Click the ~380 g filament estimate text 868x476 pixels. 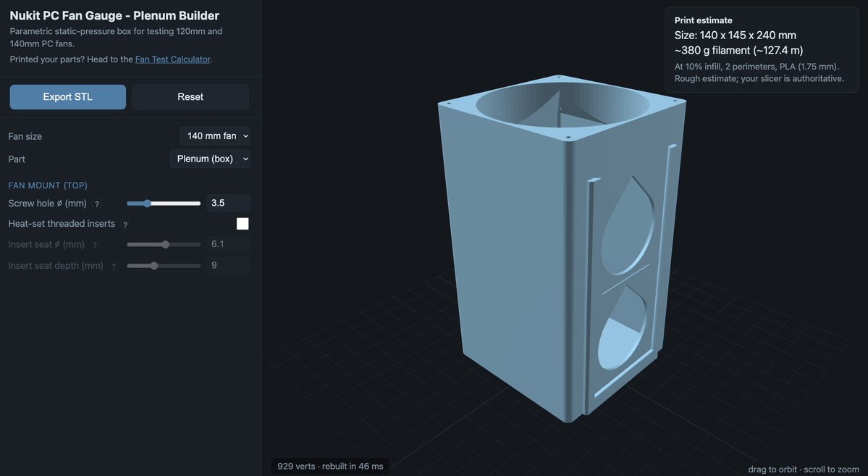[738, 51]
